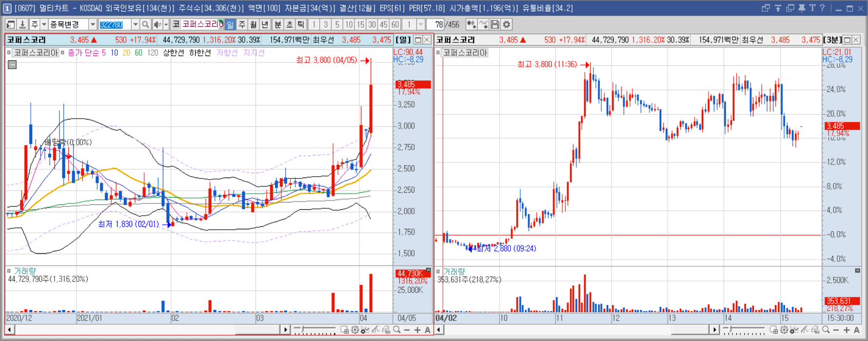This screenshot has width=868, height=341.
Task: Click 거래량 volume label in daily chart
Action: [25, 271]
